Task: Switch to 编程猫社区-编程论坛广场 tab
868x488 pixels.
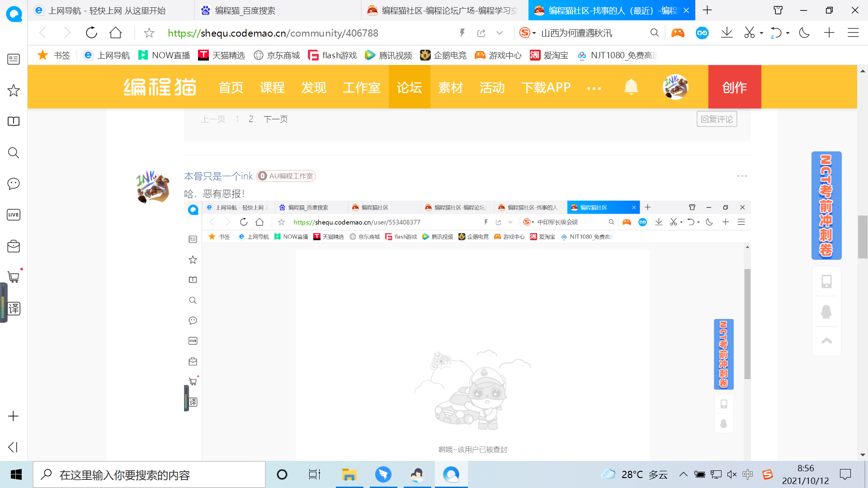Action: pos(444,10)
